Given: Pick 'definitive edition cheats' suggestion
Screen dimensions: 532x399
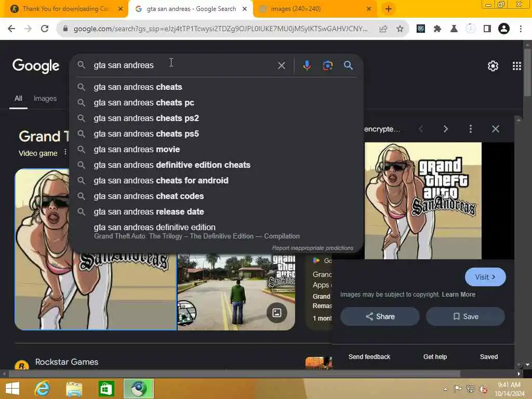Looking at the screenshot, I should click(x=217, y=165).
